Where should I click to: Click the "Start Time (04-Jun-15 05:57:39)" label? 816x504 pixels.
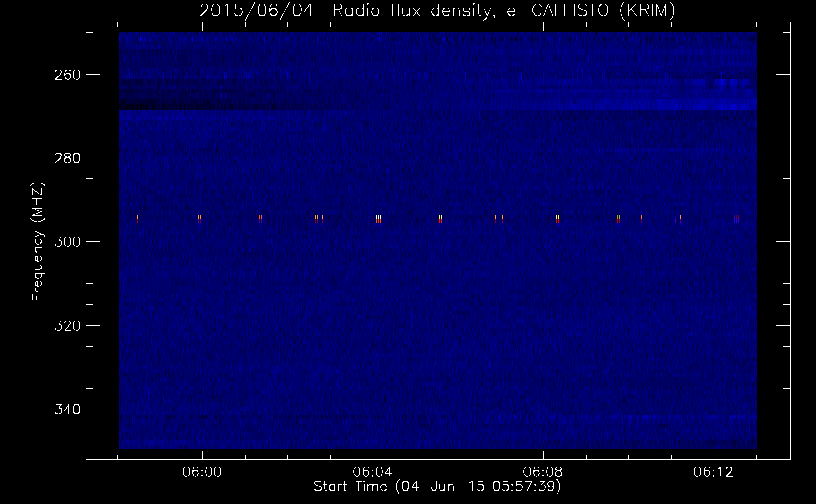click(x=437, y=487)
